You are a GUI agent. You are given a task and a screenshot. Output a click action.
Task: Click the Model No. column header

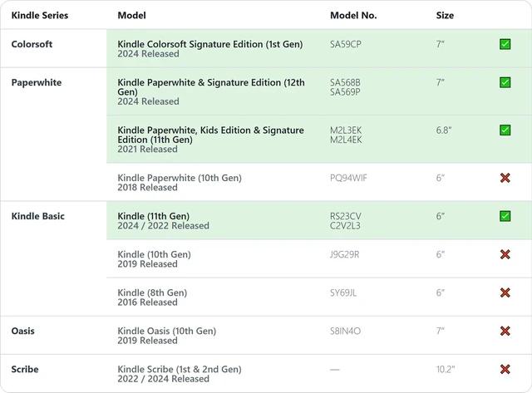click(x=353, y=15)
